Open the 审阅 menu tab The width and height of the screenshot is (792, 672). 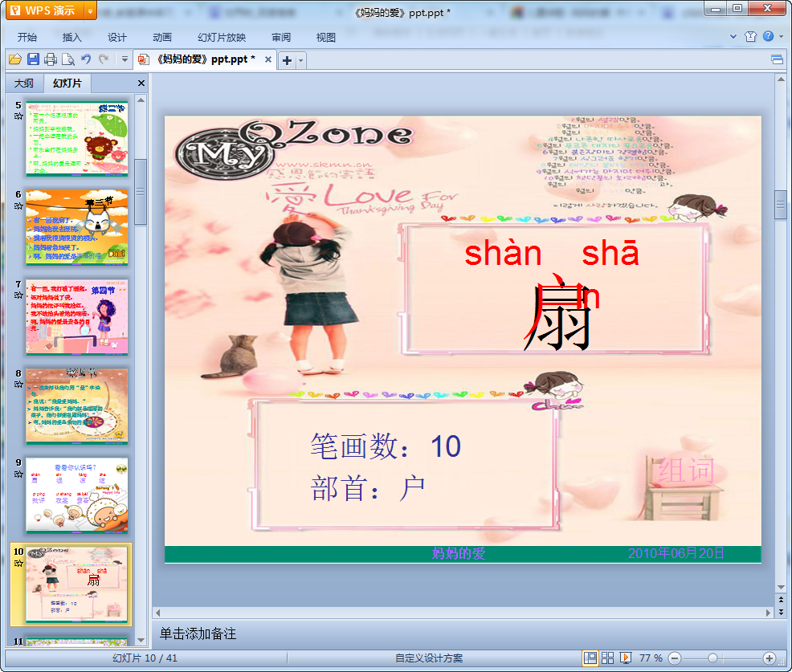pos(281,38)
